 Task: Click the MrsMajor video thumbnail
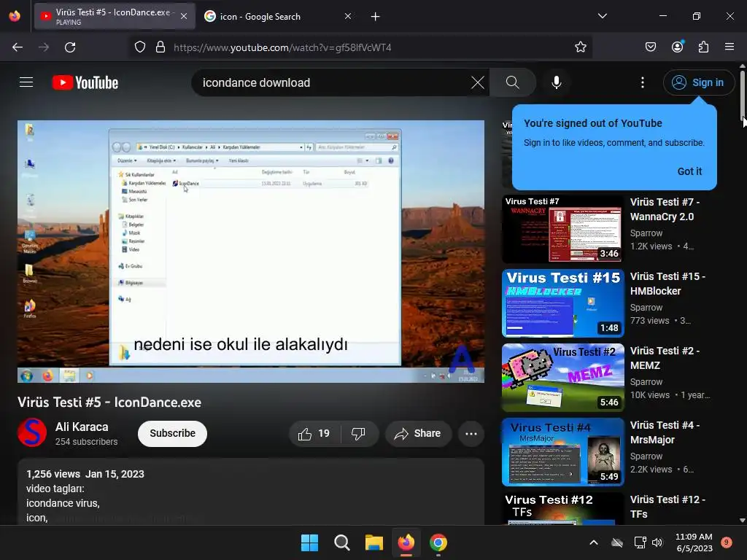562,452
